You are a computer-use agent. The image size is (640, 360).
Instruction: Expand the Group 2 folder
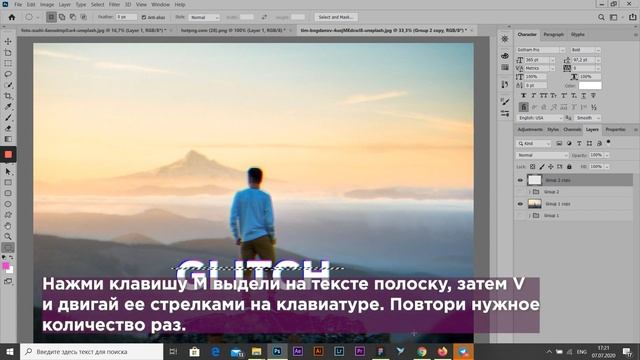pos(530,192)
